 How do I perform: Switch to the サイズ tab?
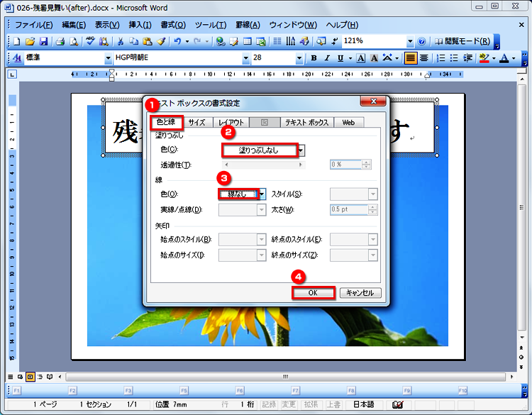(x=197, y=123)
